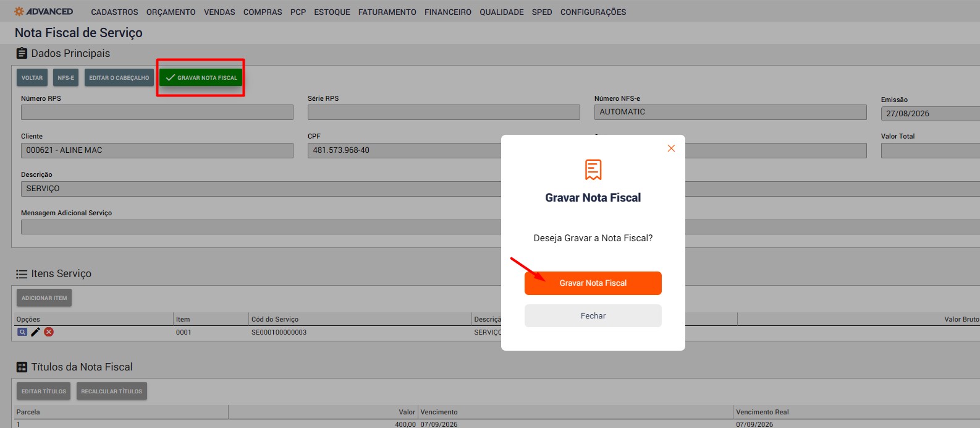Open the ESTOQUE menu
This screenshot has width=980, height=428.
point(332,12)
